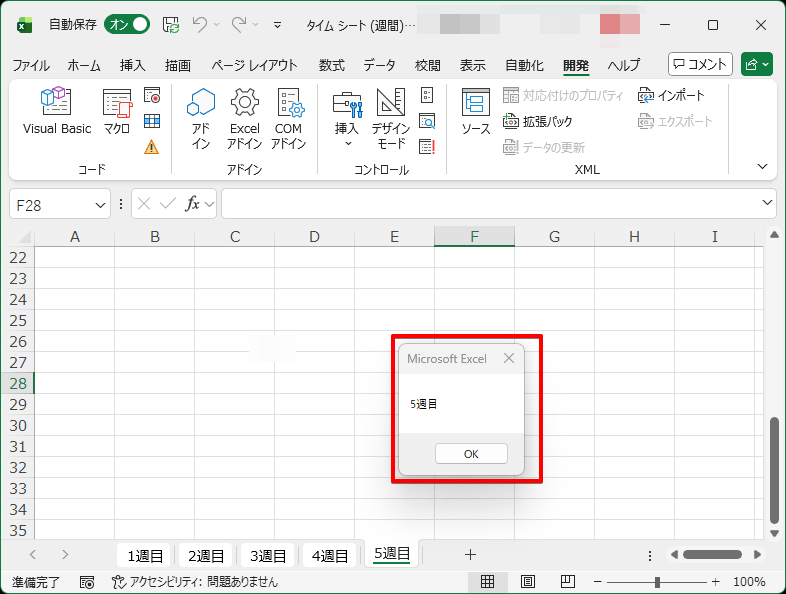Viewport: 786px width, 594px height.
Task: Open the Name Box dropdown arrow
Action: (100, 205)
